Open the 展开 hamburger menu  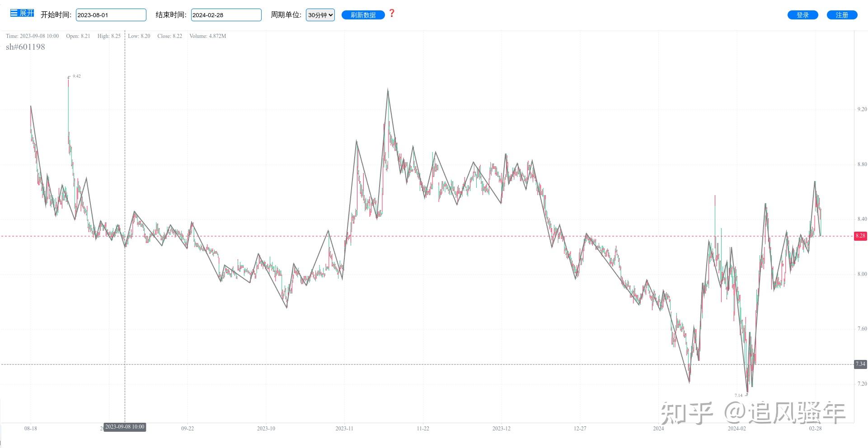22,13
